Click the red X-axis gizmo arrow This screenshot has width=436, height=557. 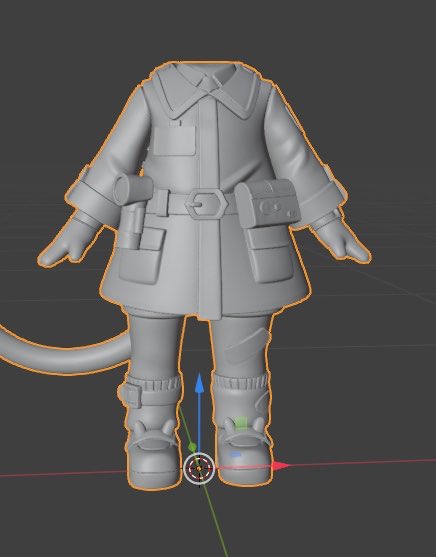pyautogui.click(x=281, y=465)
